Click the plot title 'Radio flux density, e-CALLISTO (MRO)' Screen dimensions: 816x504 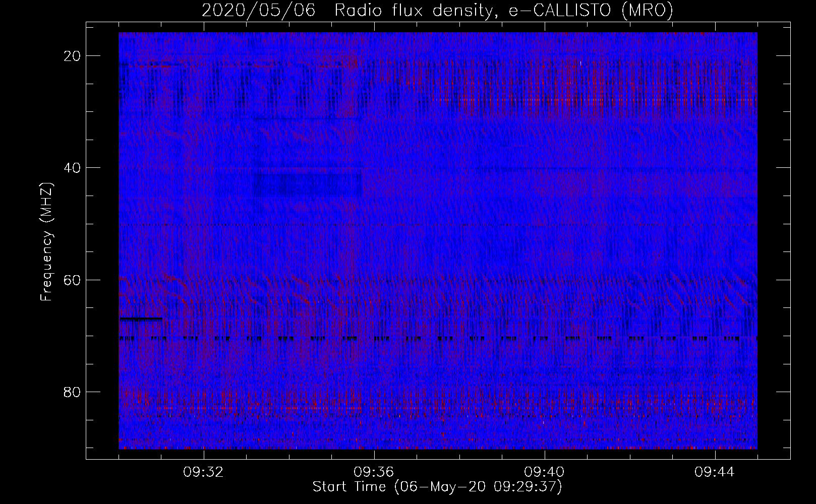(503, 11)
